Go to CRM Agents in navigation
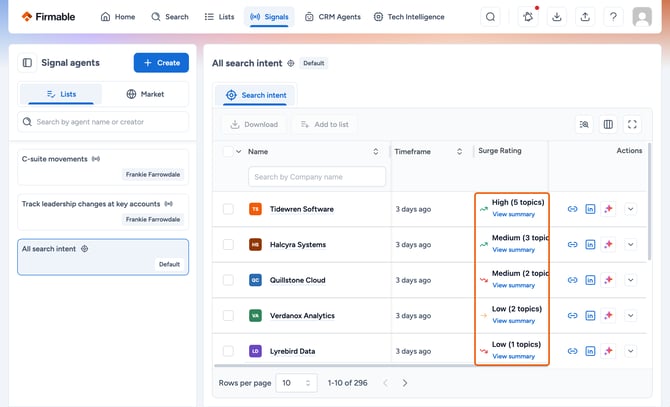This screenshot has width=670, height=407. pyautogui.click(x=332, y=17)
